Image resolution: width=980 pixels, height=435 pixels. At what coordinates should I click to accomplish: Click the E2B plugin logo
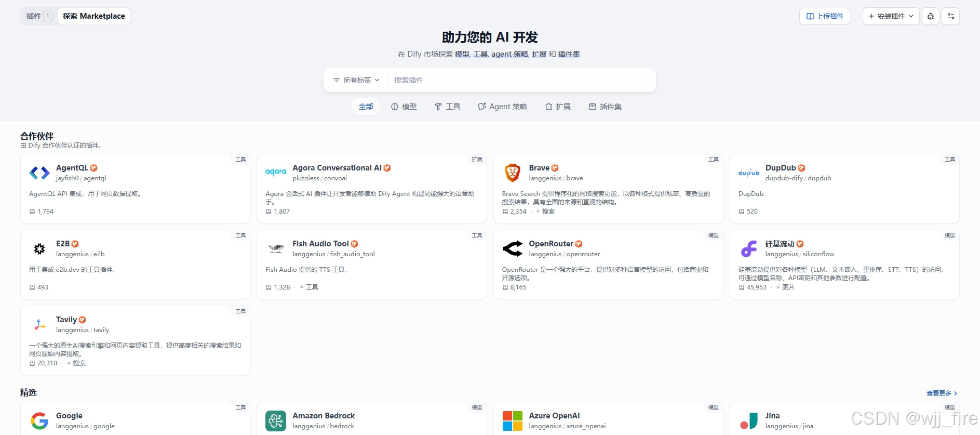pos(39,248)
